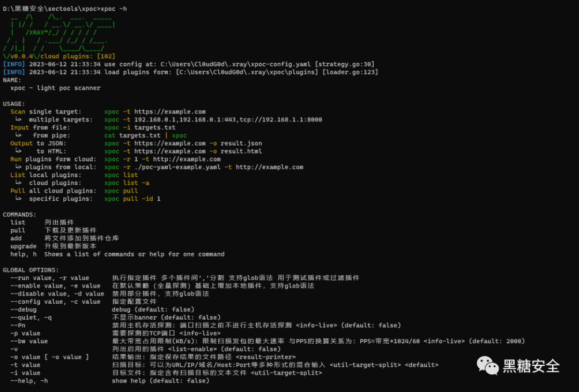579x392 pixels.
Task: Select the version text '\/v0.0.4\/cloud plugins: [102]'
Action: click(59, 56)
